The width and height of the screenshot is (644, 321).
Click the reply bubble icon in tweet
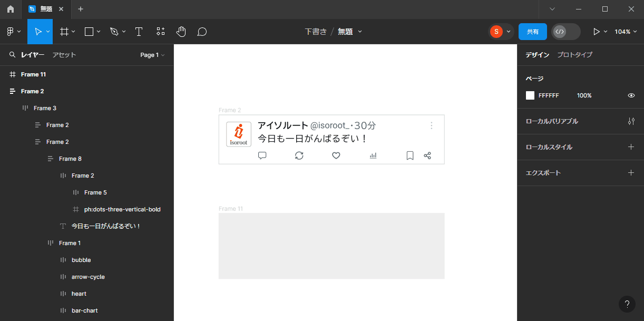pyautogui.click(x=262, y=155)
